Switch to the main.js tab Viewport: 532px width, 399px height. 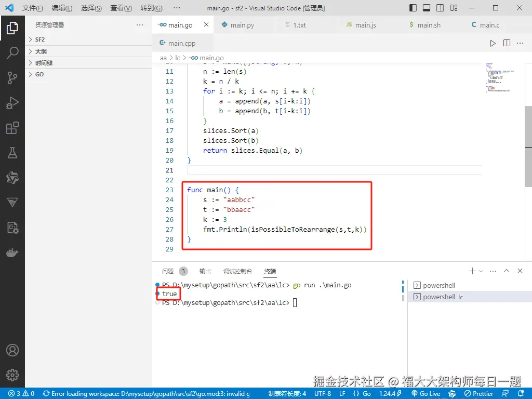(365, 25)
